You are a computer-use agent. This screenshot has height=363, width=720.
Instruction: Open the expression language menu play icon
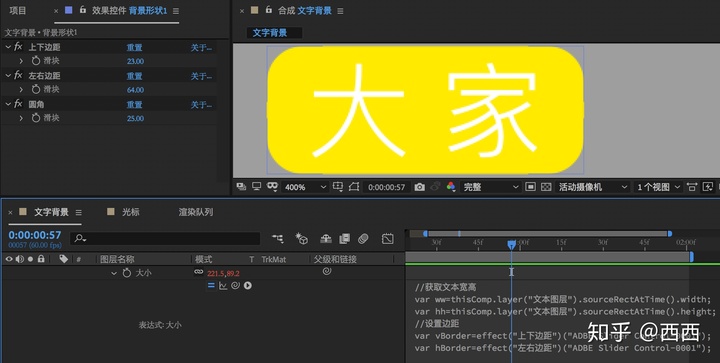click(x=248, y=285)
